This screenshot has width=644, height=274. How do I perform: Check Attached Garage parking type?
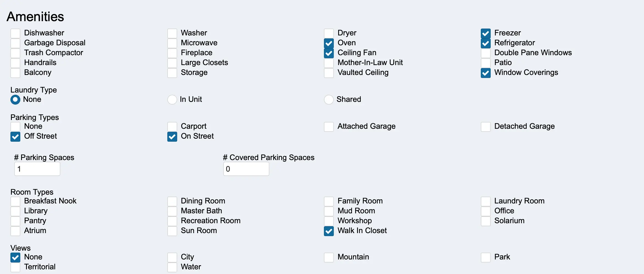click(329, 127)
